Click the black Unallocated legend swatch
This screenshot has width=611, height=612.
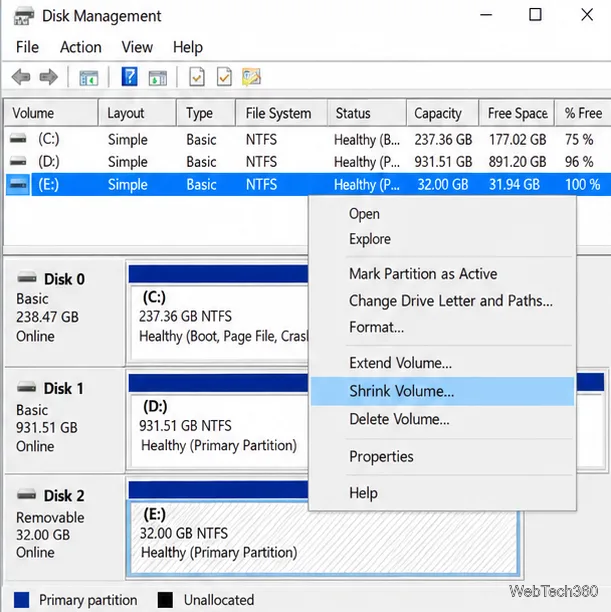coord(165,600)
